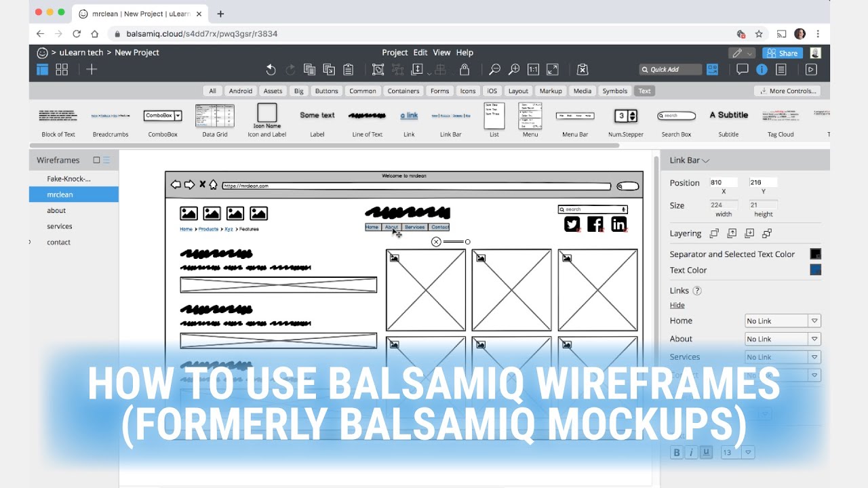Lock the selected control
The image size is (868, 488).
click(x=465, y=69)
